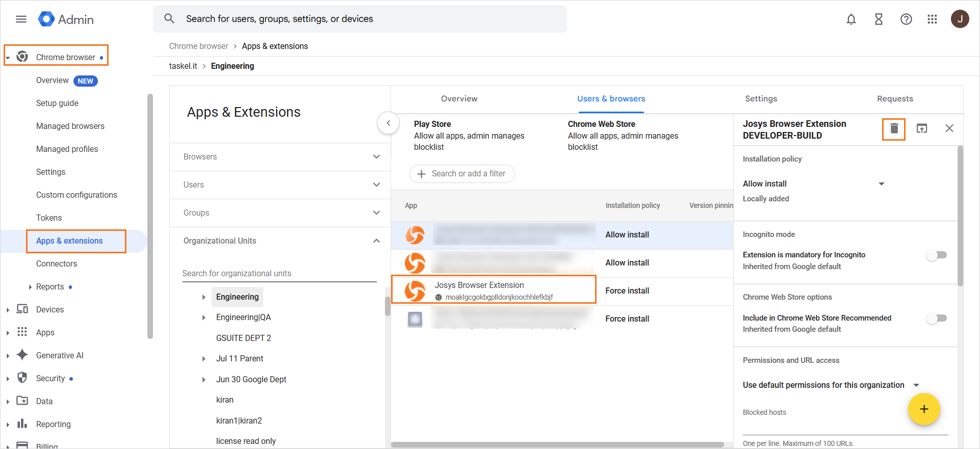Open Tokens in sidebar
This screenshot has width=980, height=449.
click(49, 218)
